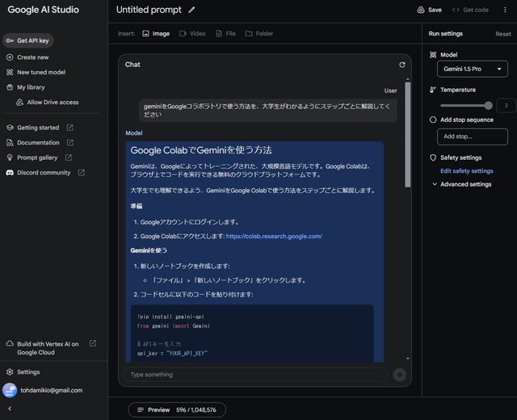Image resolution: width=517 pixels, height=420 pixels.
Task: Click the send message button
Action: 399,375
